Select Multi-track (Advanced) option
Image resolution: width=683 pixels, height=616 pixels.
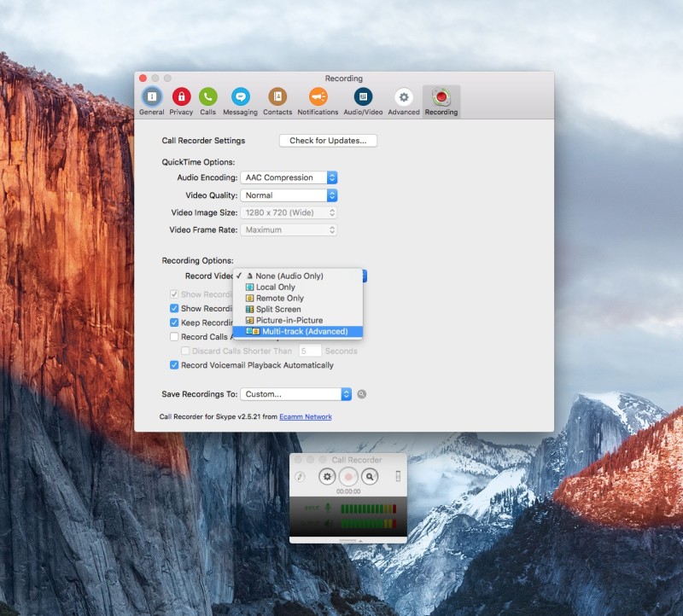[297, 332]
